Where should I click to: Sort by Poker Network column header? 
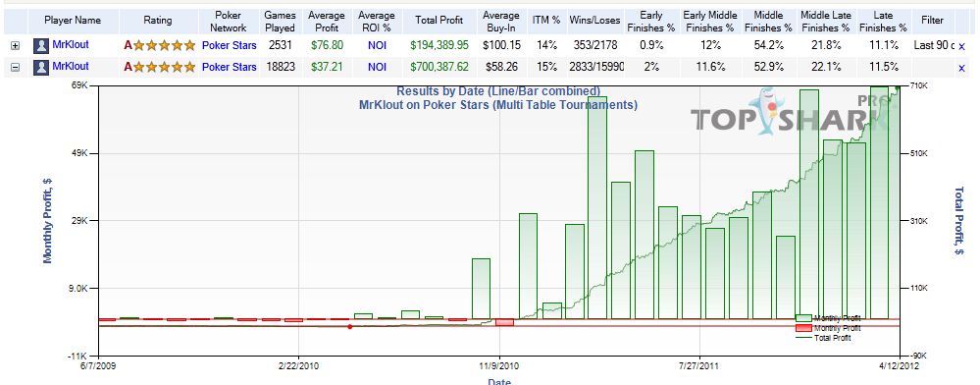229,21
